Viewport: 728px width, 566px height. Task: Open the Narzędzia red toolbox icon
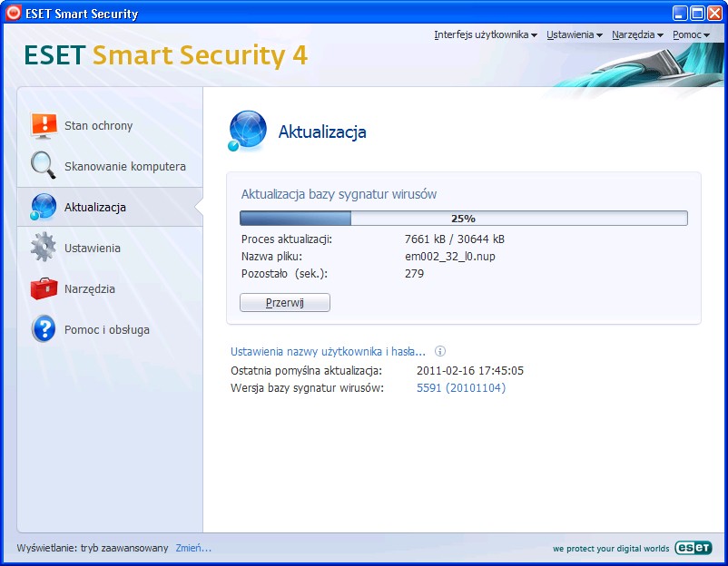[x=44, y=288]
